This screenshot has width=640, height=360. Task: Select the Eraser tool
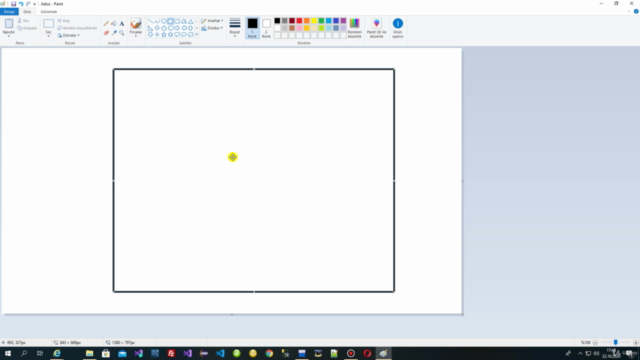pos(106,33)
